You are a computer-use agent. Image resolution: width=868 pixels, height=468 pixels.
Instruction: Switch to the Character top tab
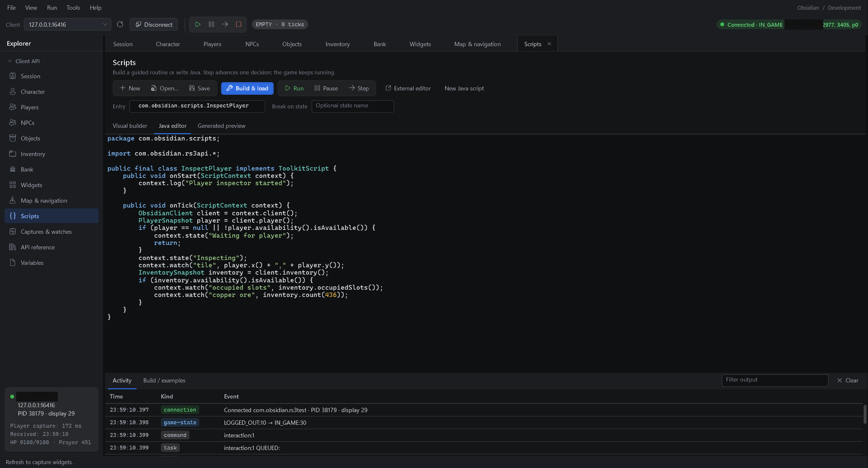(x=168, y=44)
